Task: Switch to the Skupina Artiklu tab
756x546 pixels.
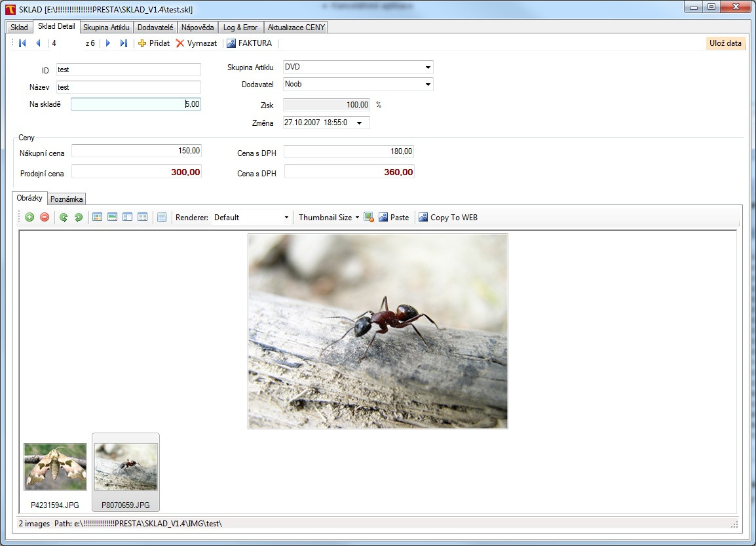Action: [106, 28]
